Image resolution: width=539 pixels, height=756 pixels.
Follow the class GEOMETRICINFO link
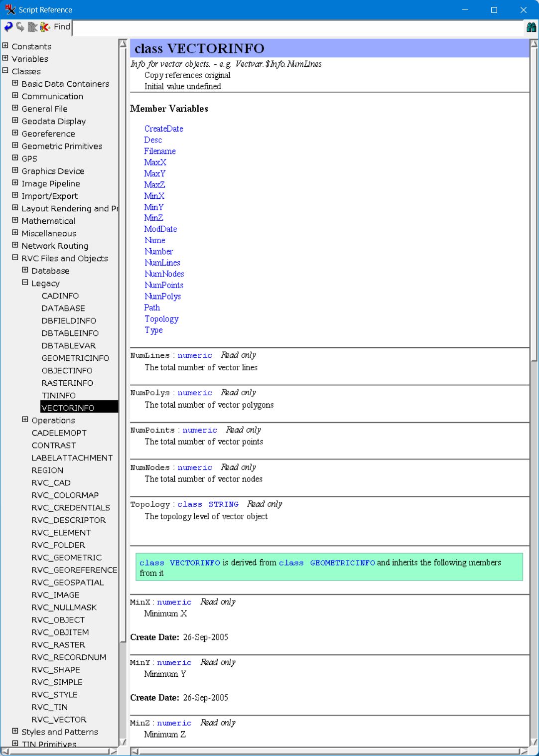[x=327, y=563]
